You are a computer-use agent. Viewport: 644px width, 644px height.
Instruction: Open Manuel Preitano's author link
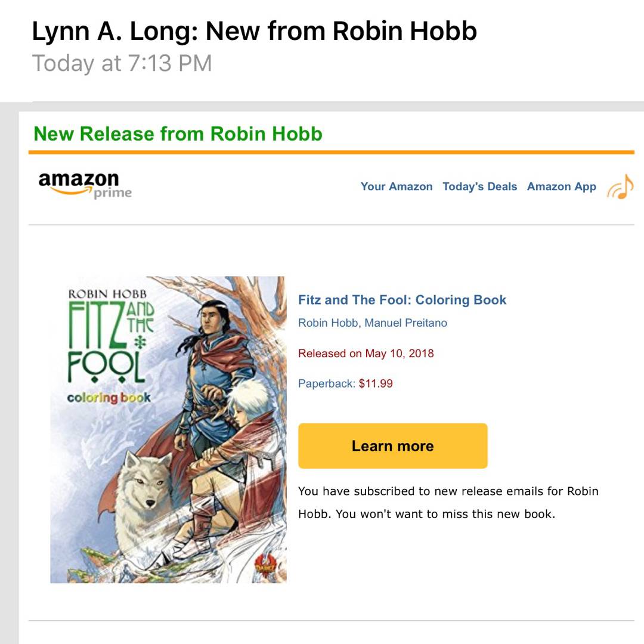coord(405,323)
